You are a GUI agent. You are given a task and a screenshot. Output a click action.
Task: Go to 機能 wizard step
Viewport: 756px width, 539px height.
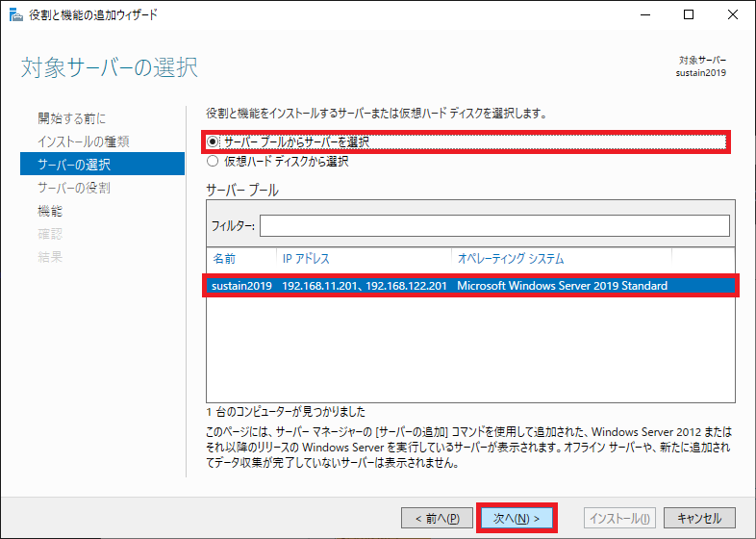[x=50, y=211]
